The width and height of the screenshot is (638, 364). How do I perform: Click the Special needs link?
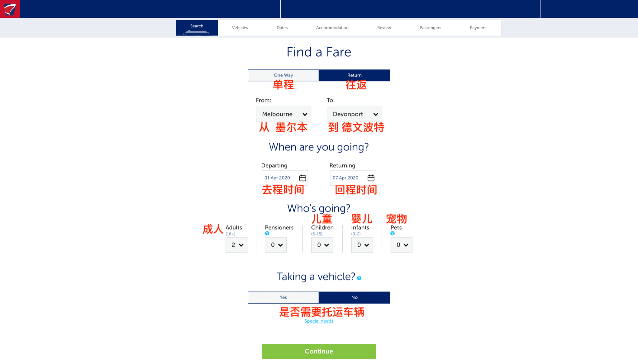[319, 321]
